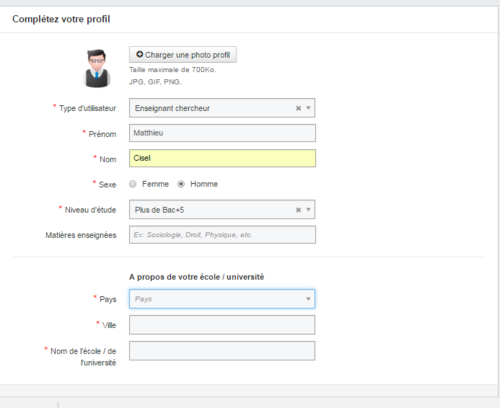Click the Ville text field

[222, 325]
